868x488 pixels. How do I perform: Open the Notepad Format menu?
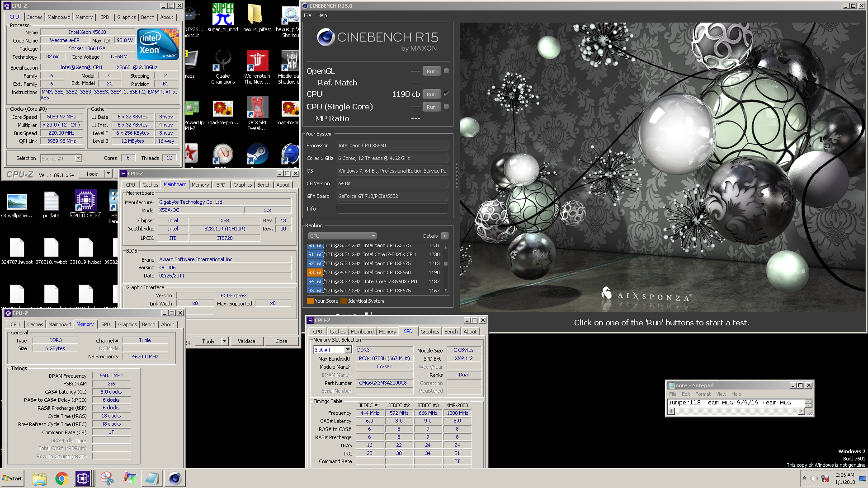(703, 394)
